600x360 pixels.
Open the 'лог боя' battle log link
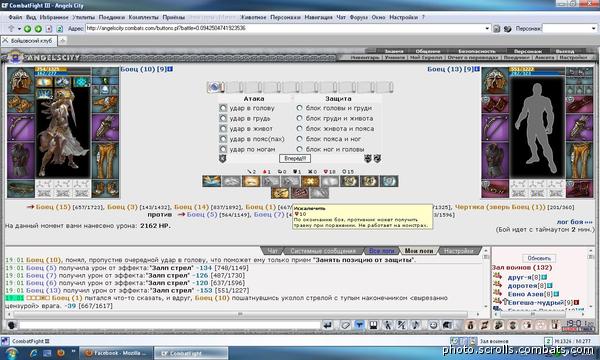coord(574,222)
